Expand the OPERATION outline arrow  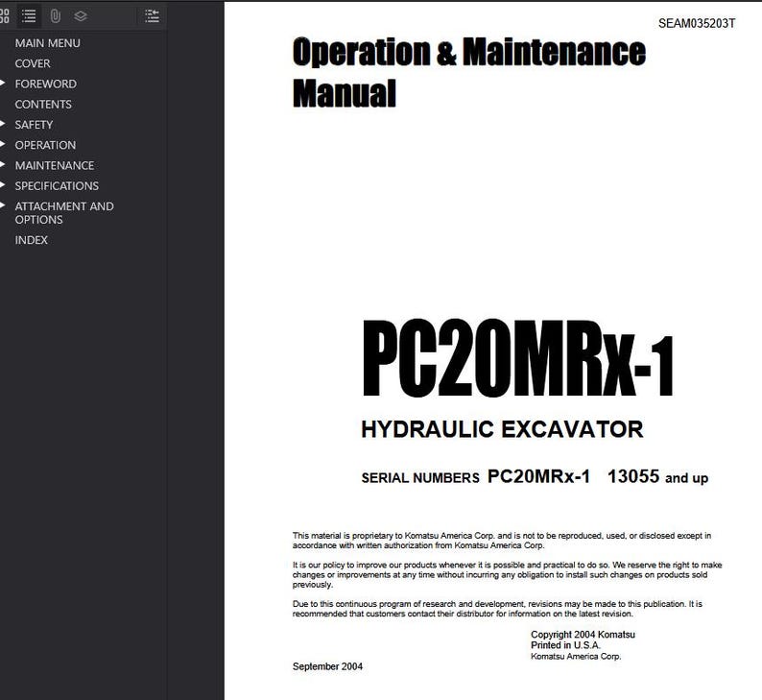[x=3, y=144]
